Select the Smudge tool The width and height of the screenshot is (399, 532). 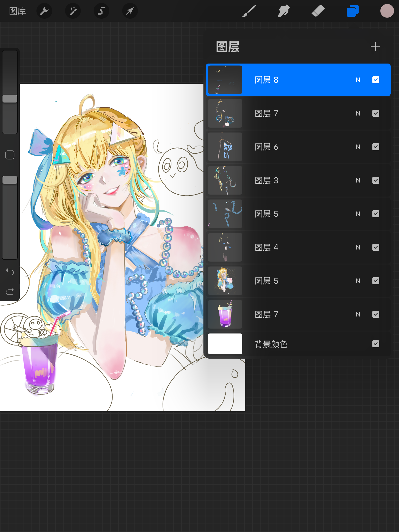tap(284, 11)
